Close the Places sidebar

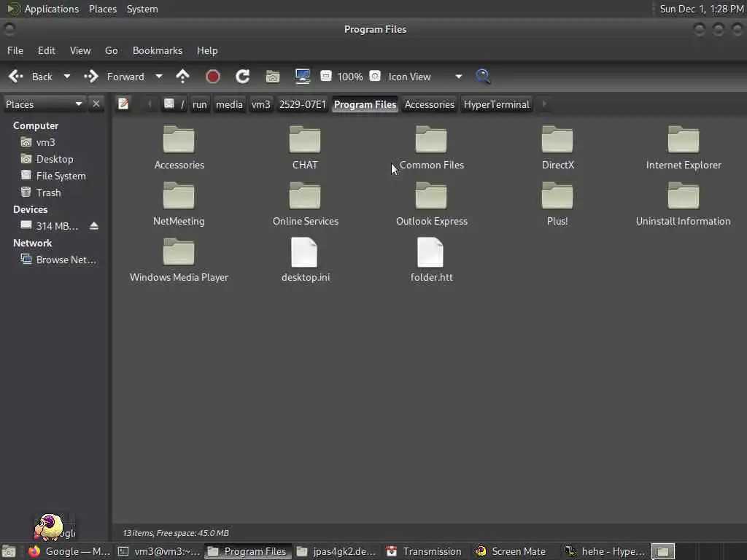pos(96,104)
